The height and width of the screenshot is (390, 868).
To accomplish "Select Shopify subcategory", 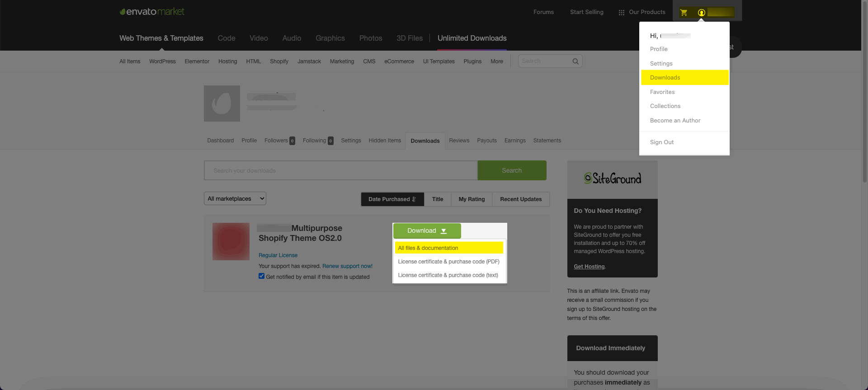I will click(x=279, y=61).
